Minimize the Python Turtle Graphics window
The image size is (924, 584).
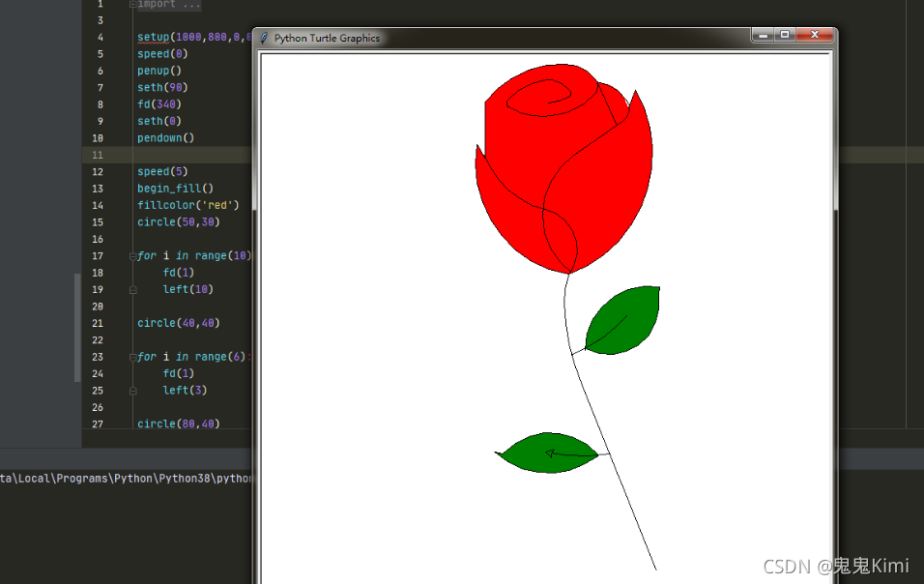[764, 36]
